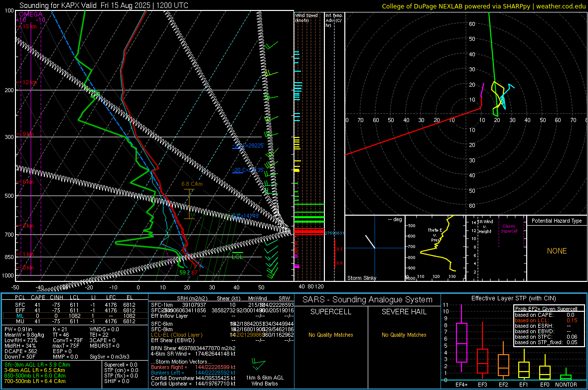Click the 'Corfidi Downshear' label

(173, 378)
